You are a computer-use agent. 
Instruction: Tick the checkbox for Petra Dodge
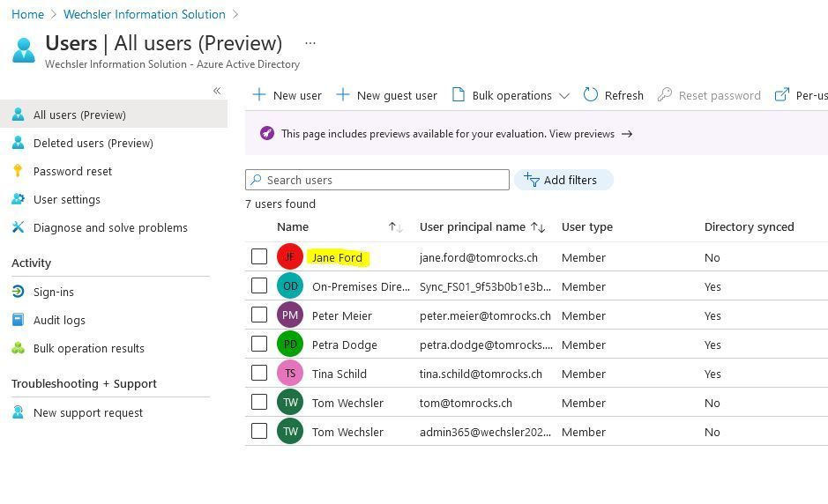pos(258,344)
